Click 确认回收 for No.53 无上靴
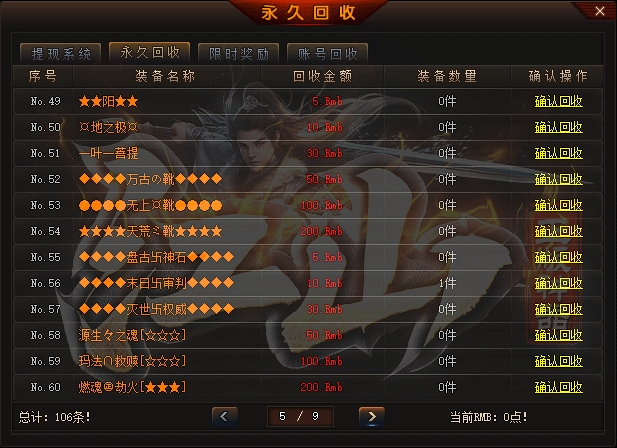The height and width of the screenshot is (448, 617). pos(558,205)
